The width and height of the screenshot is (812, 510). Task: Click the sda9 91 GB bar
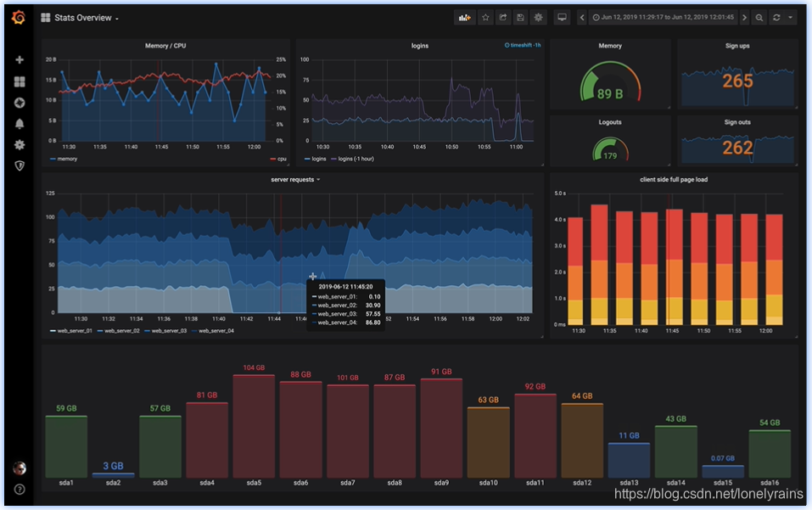pos(441,429)
